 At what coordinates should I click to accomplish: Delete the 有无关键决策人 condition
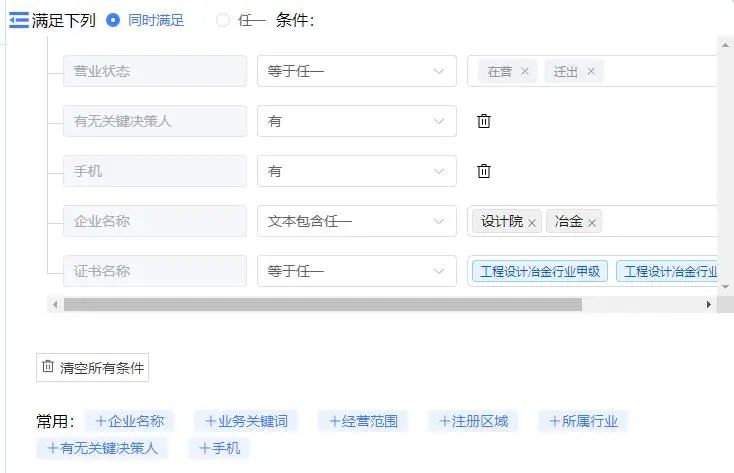(484, 121)
